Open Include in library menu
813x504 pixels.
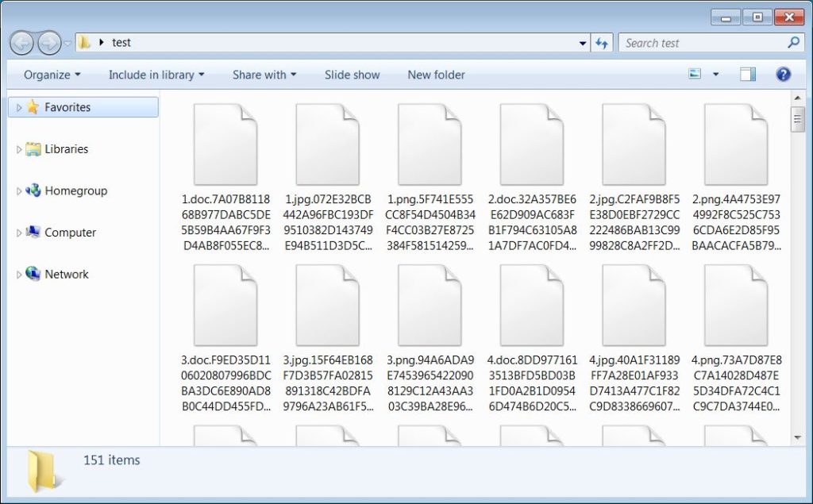coord(156,75)
